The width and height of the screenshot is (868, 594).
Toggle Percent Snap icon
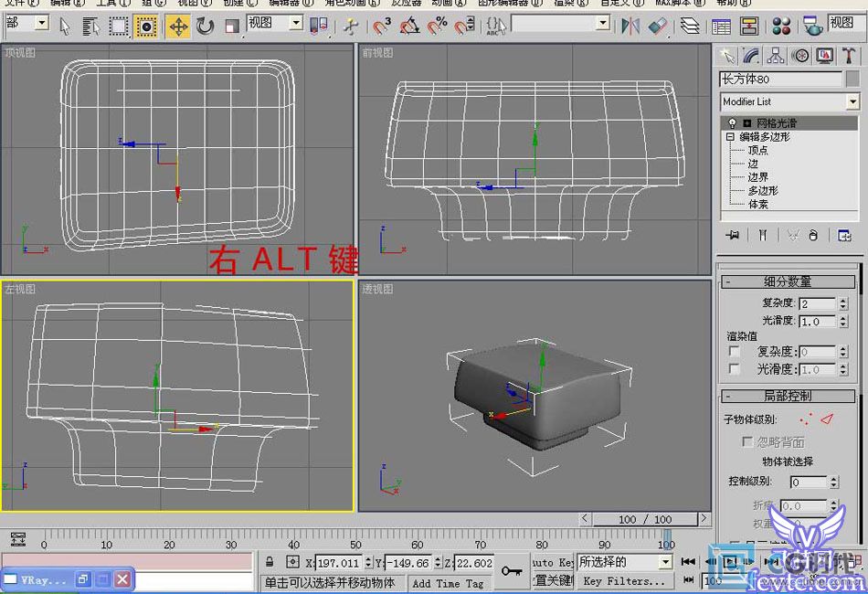pos(438,26)
